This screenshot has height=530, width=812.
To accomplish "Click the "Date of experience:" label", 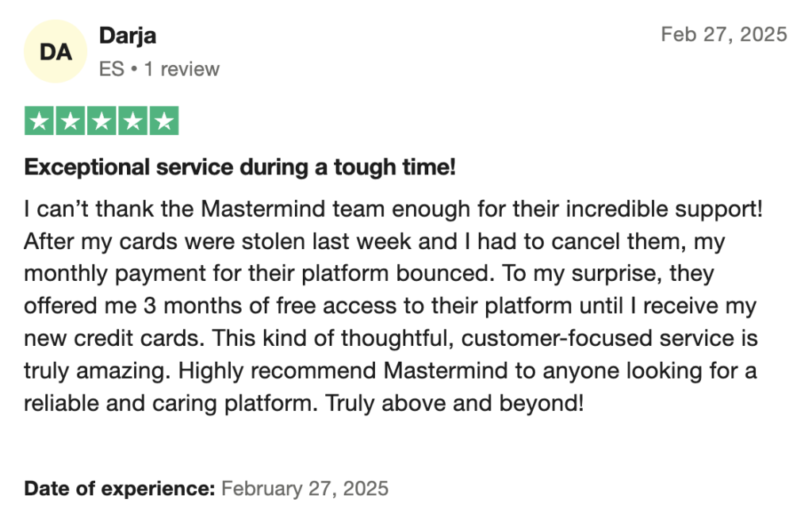I will [x=120, y=488].
